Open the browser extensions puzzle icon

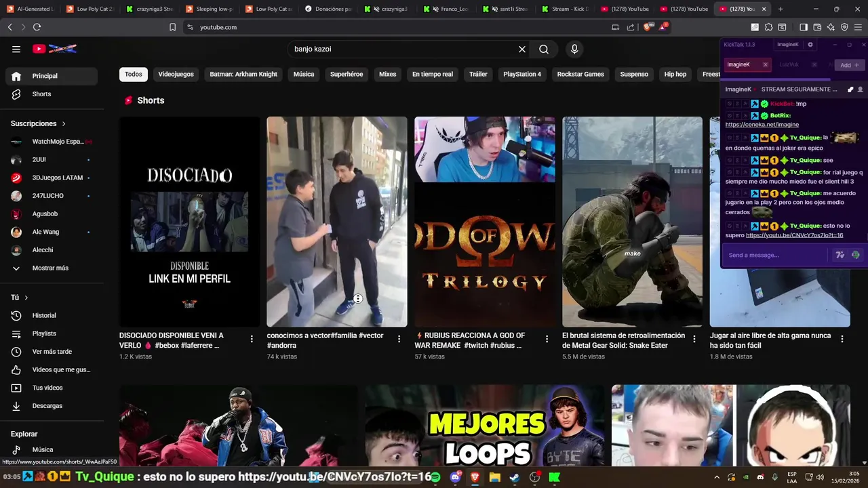click(x=768, y=27)
